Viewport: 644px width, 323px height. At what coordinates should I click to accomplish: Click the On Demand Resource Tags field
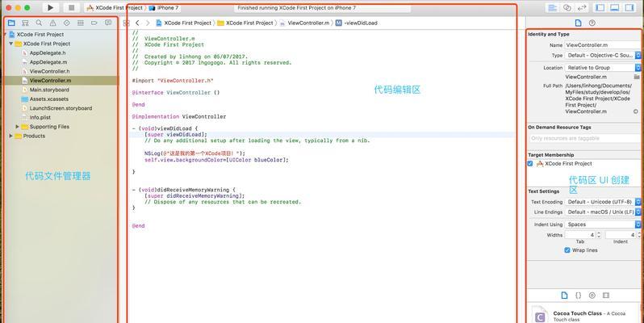click(585, 139)
